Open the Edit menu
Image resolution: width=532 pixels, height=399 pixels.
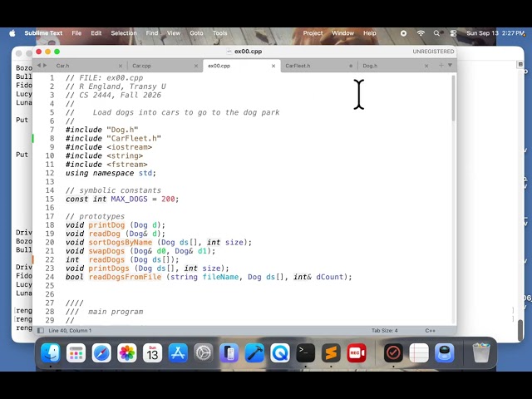pos(96,33)
